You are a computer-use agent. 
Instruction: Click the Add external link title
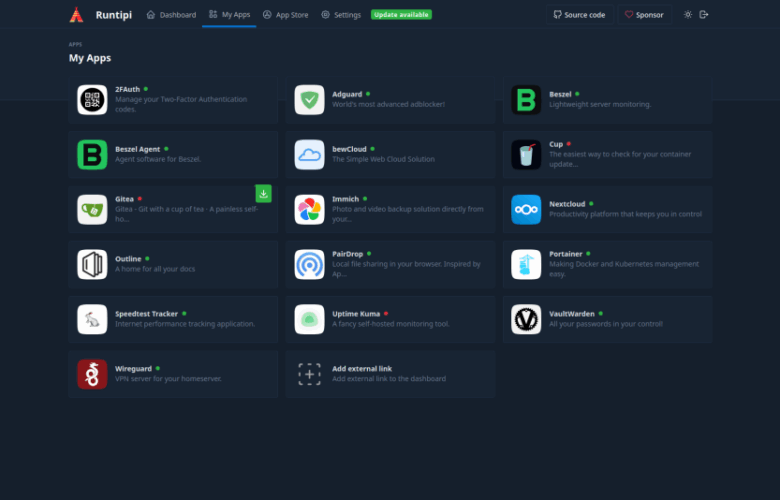pos(362,368)
